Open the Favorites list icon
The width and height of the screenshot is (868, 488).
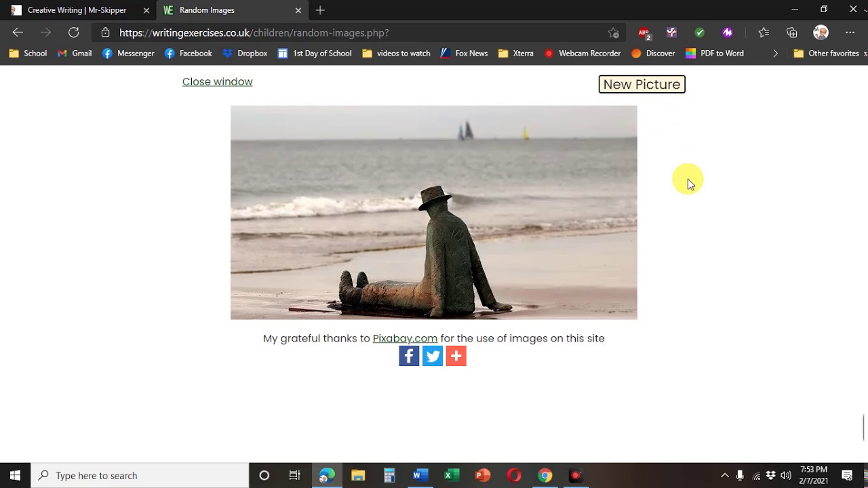pyautogui.click(x=764, y=33)
